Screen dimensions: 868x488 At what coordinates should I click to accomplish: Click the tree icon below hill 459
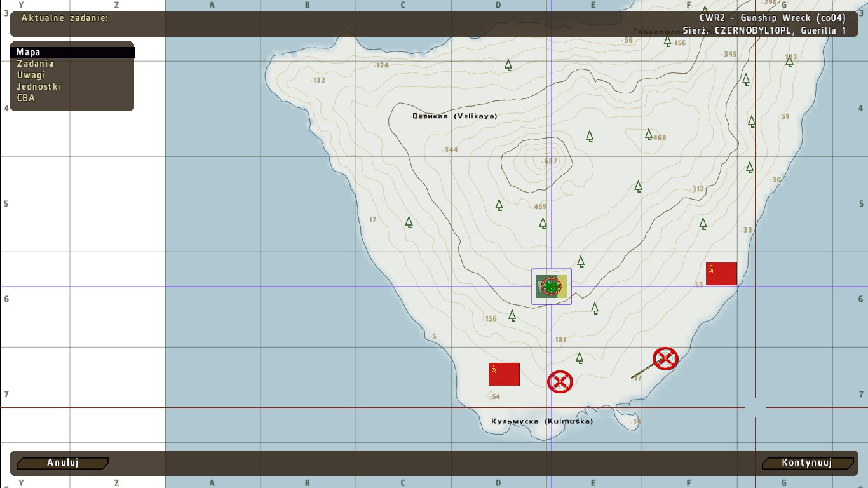543,223
